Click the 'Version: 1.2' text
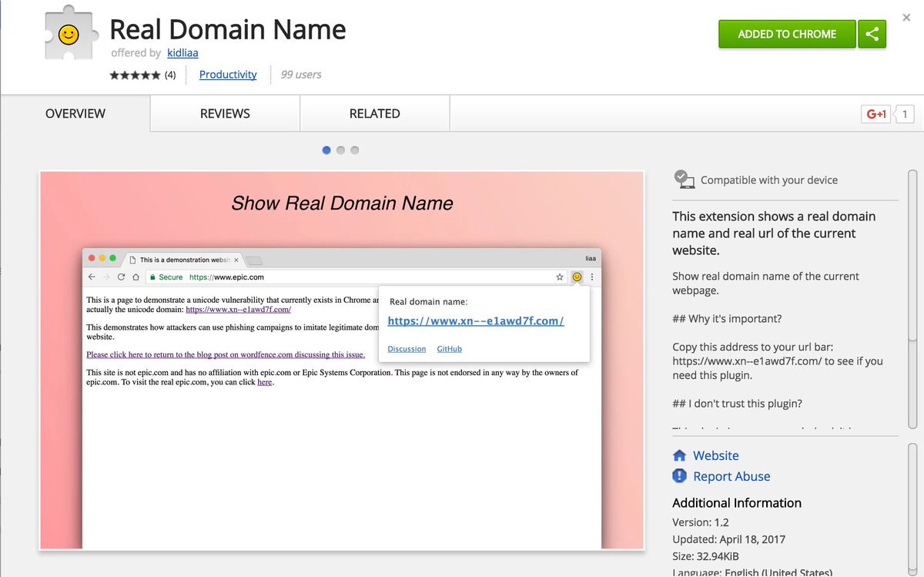This screenshot has height=577, width=924. click(x=700, y=522)
